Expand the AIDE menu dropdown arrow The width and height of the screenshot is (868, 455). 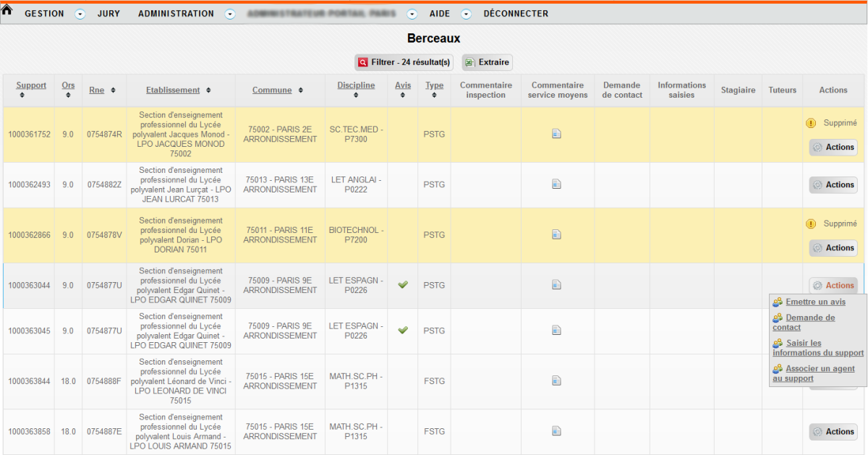coord(467,14)
